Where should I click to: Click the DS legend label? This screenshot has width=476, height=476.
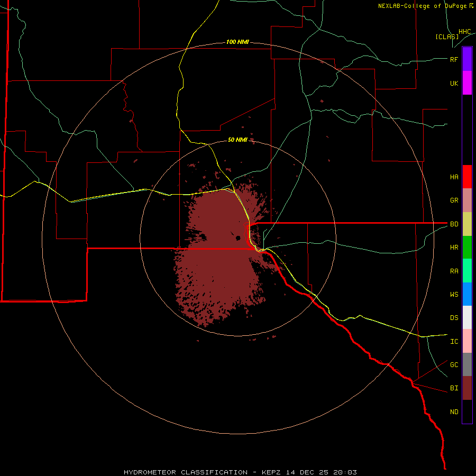[x=454, y=318]
